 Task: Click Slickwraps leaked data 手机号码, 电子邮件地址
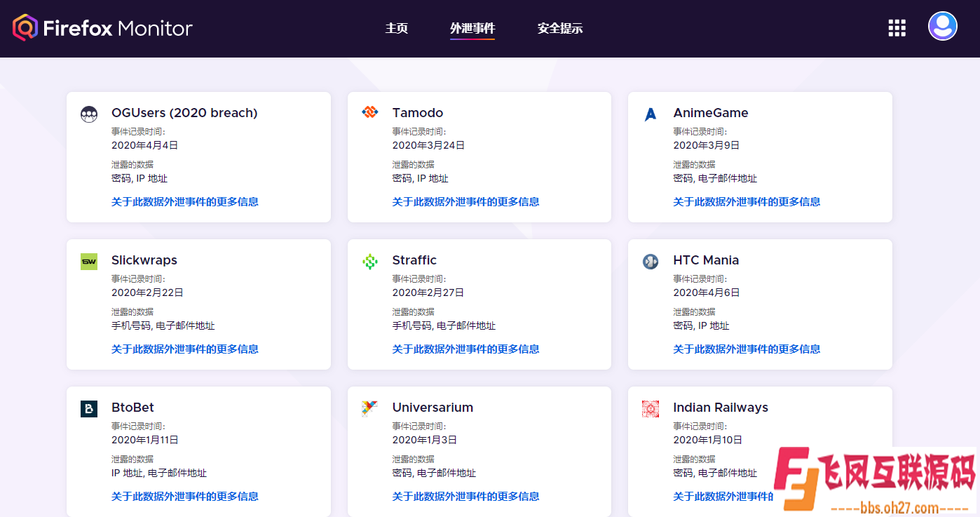(x=163, y=325)
